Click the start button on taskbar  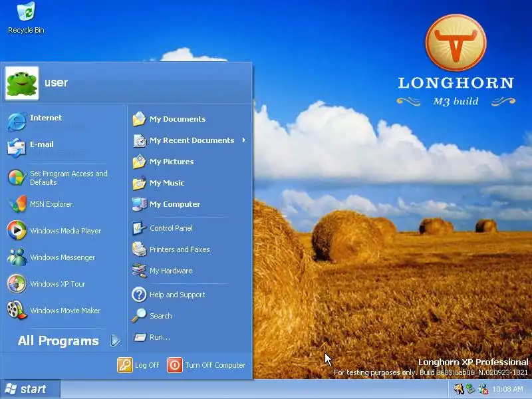point(30,389)
